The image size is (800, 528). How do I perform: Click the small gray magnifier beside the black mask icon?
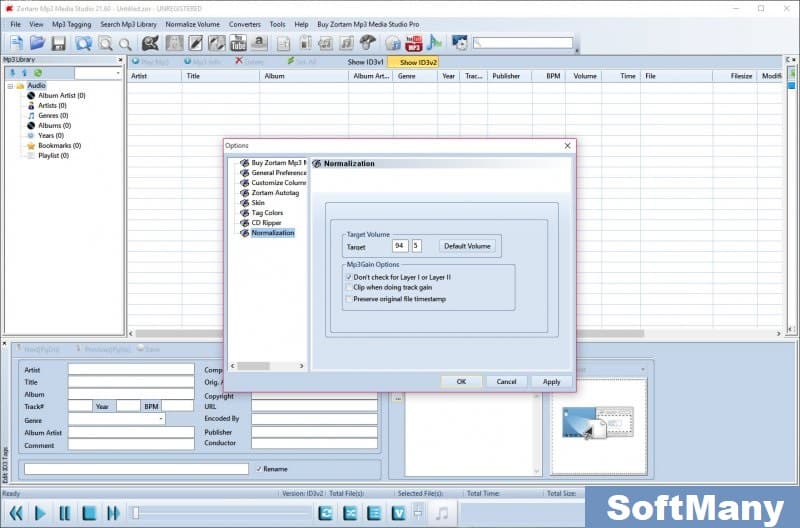125,45
